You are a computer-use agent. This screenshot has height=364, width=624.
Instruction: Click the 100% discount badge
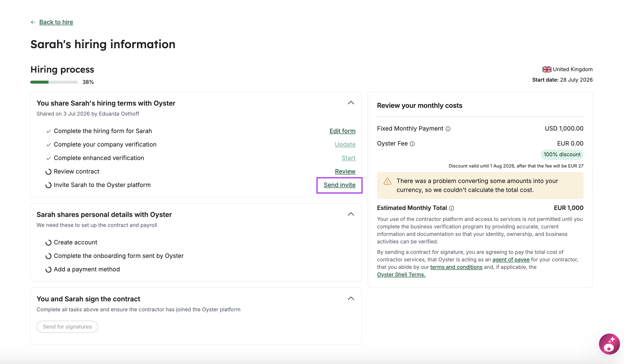pyautogui.click(x=562, y=155)
